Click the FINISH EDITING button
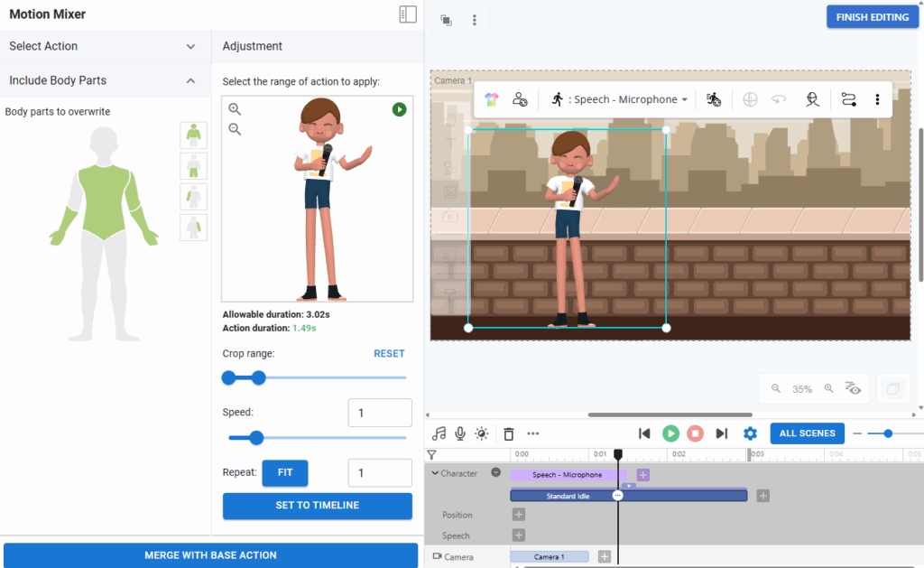Viewport: 924px width, 568px height. 872,17
